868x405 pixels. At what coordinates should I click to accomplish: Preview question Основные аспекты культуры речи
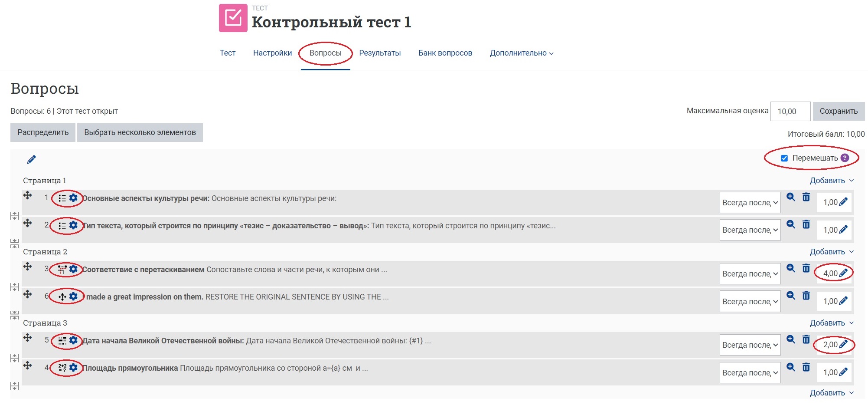point(791,197)
